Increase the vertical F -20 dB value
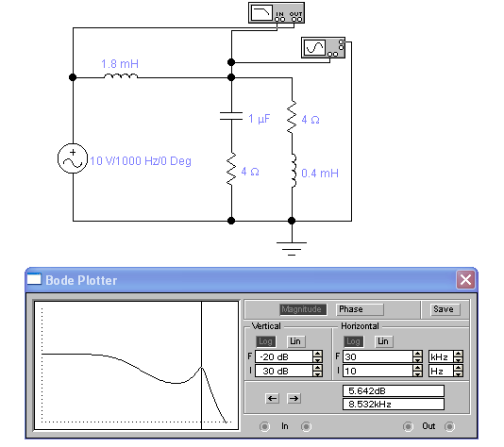 (317, 354)
